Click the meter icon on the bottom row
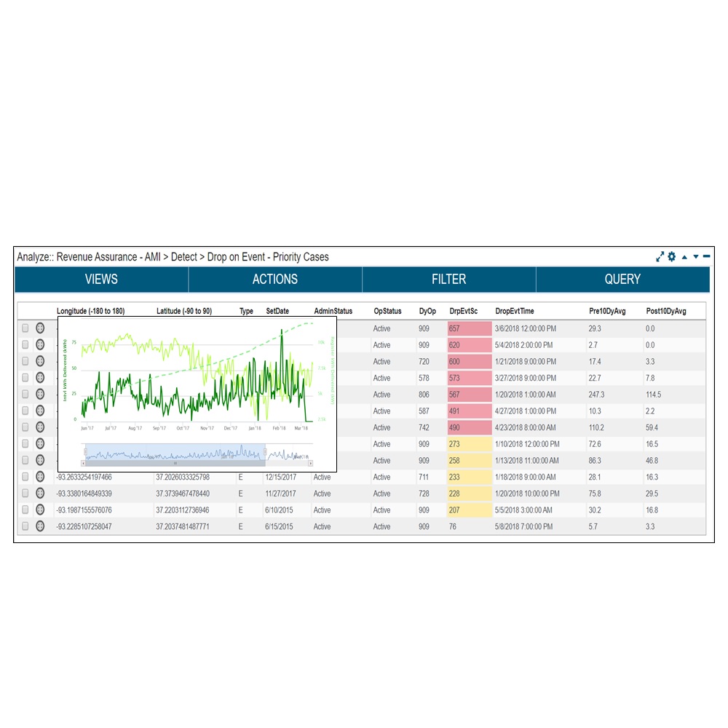 coord(40,526)
